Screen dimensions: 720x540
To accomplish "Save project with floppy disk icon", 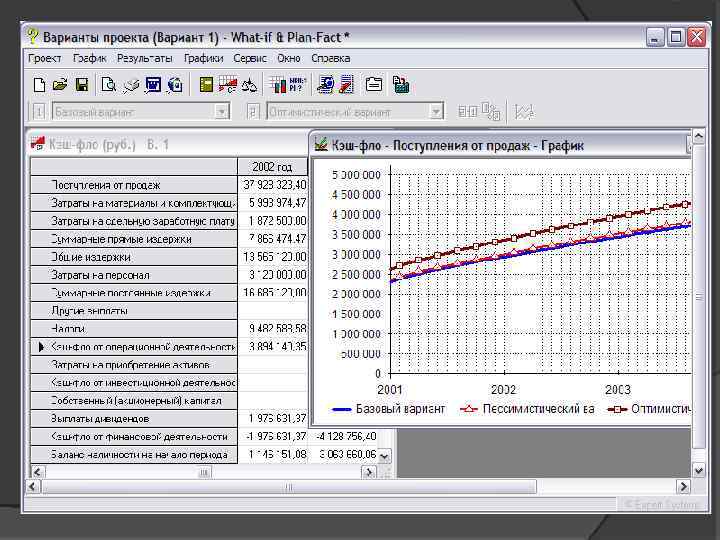I will pyautogui.click(x=82, y=85).
